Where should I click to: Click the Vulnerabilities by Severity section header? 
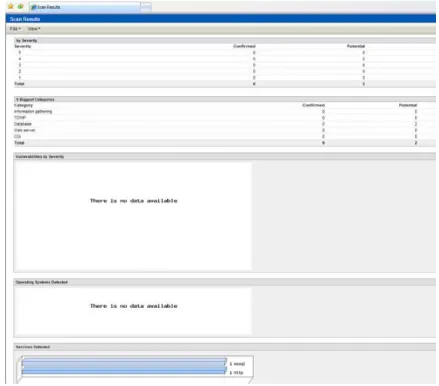pos(225,156)
